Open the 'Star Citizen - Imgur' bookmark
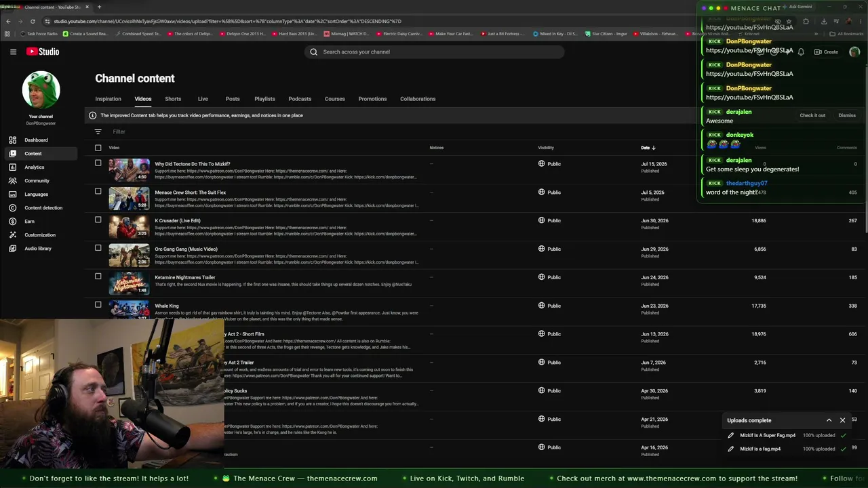 point(608,33)
